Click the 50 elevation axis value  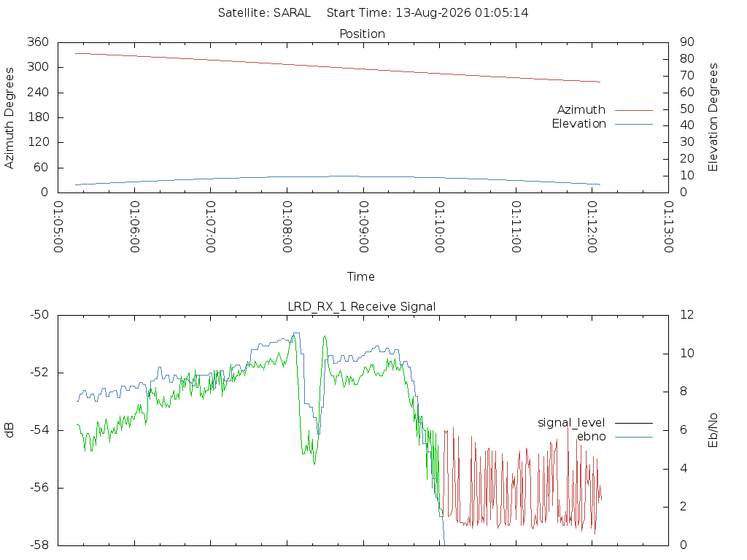pyautogui.click(x=687, y=109)
